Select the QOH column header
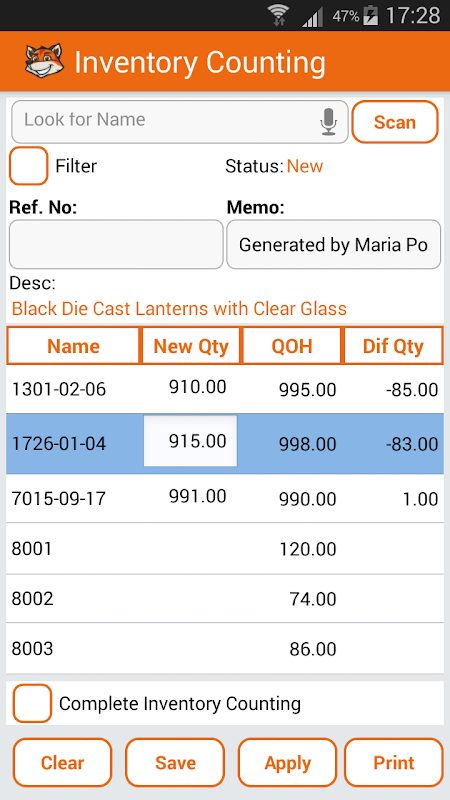The height and width of the screenshot is (800, 450). pos(292,346)
